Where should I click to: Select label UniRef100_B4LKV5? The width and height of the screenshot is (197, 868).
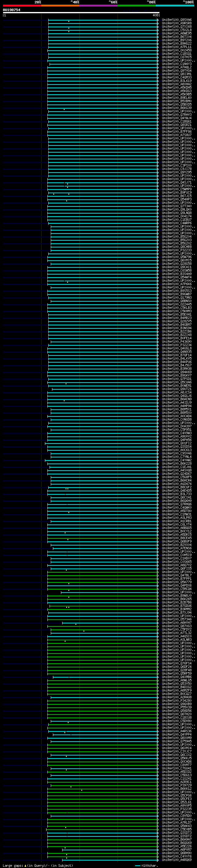click(x=176, y=358)
